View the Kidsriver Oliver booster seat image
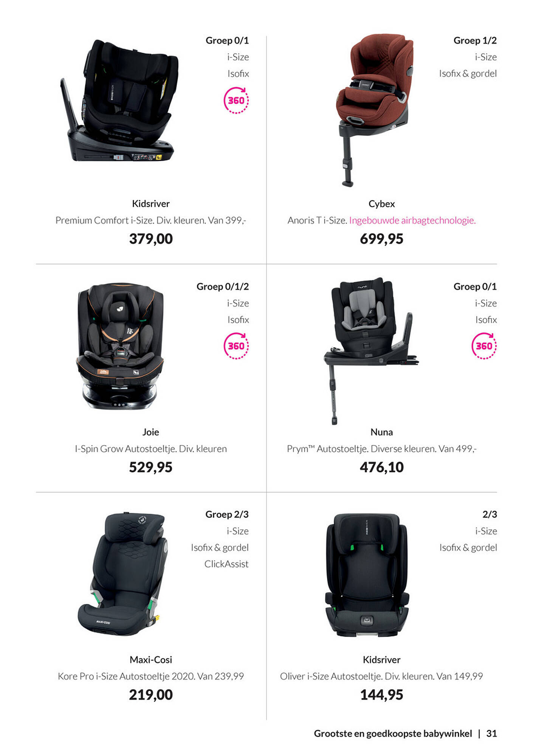This screenshot has height=756, width=533. 367,575
